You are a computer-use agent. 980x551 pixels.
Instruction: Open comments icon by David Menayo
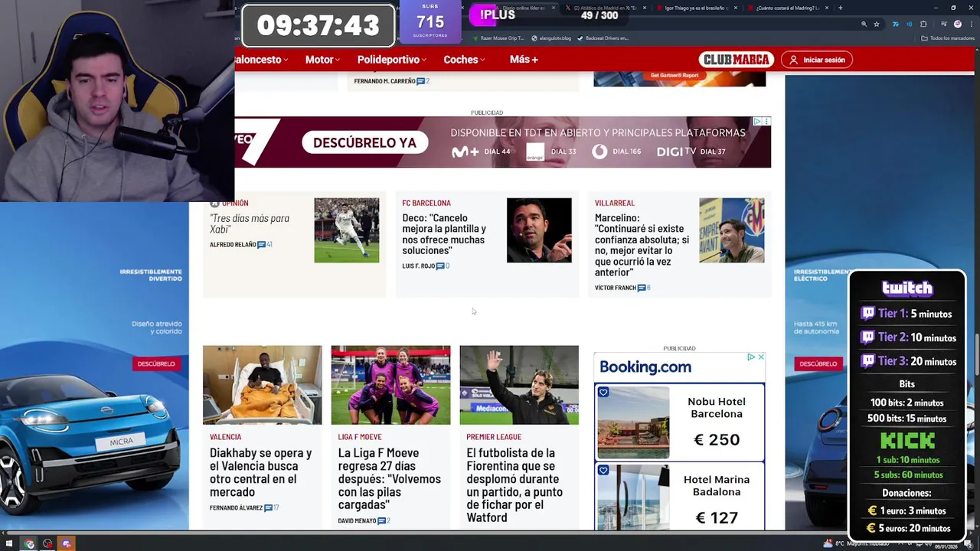coord(383,521)
